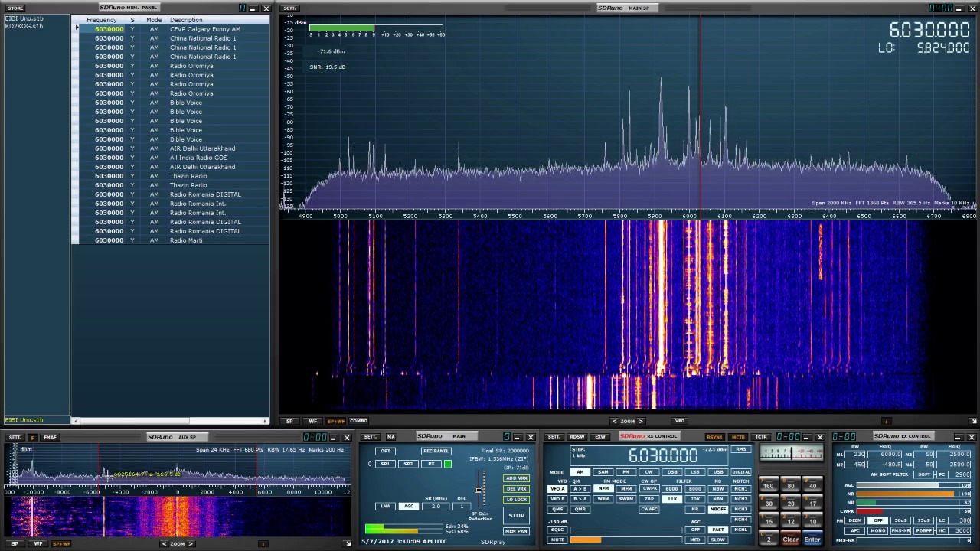Viewport: 980px width, 551px height.
Task: Click the DEL VRX button
Action: (x=516, y=489)
